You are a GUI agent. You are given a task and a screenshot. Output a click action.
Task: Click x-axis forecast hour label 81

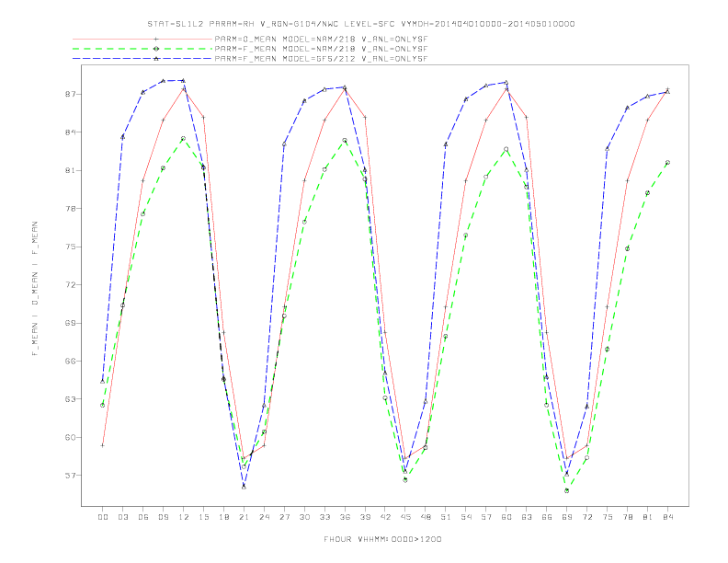[x=648, y=517]
